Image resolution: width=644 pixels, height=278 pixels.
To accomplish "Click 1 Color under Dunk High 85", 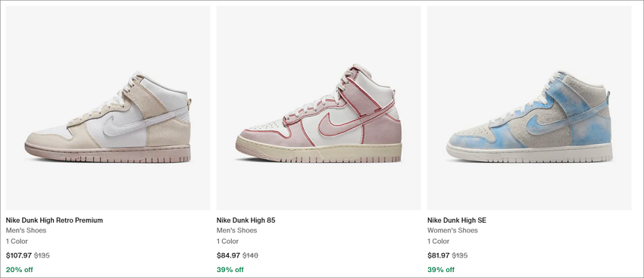I will point(227,241).
